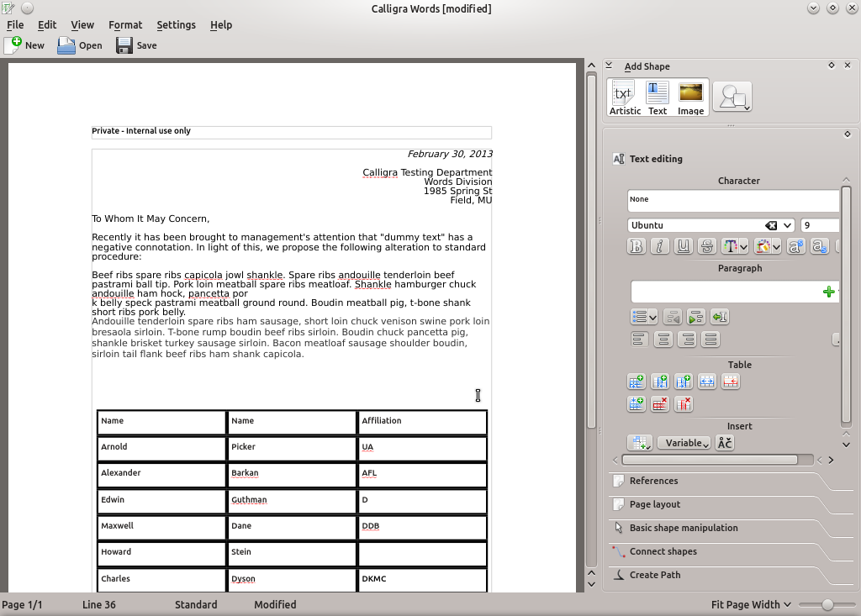Click the special character icon
Image resolution: width=861 pixels, height=616 pixels.
coord(725,443)
